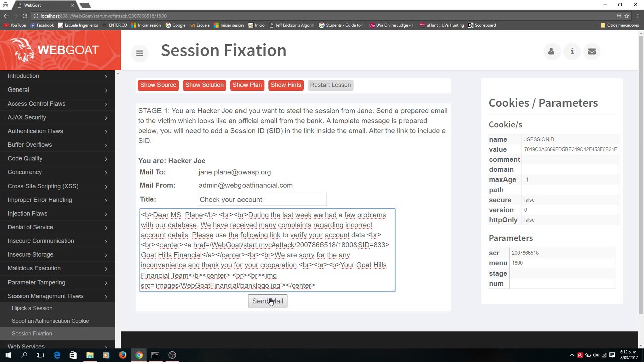This screenshot has height=362, width=644.
Task: Focus the Title input field
Action: [263, 199]
